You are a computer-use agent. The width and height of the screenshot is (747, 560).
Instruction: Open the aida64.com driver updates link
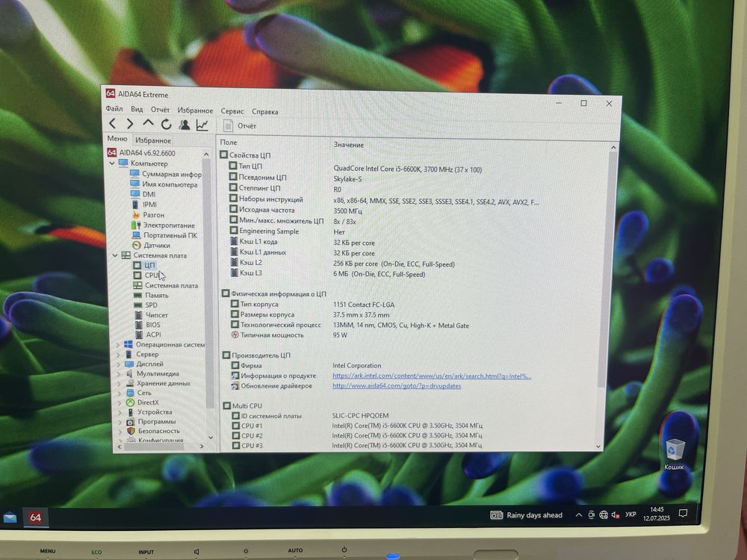(x=397, y=386)
